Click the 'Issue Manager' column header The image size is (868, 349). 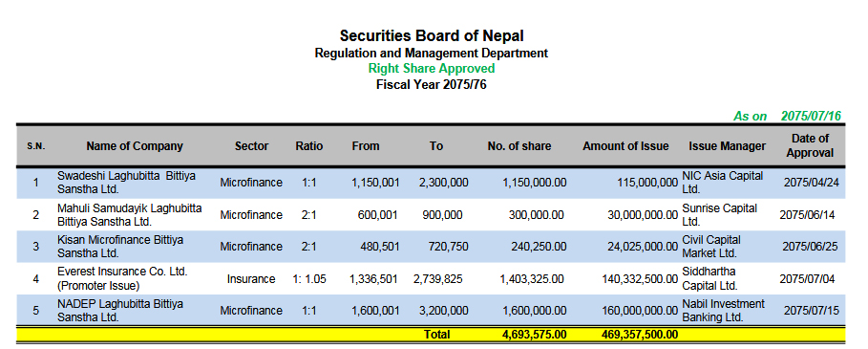pyautogui.click(x=728, y=146)
